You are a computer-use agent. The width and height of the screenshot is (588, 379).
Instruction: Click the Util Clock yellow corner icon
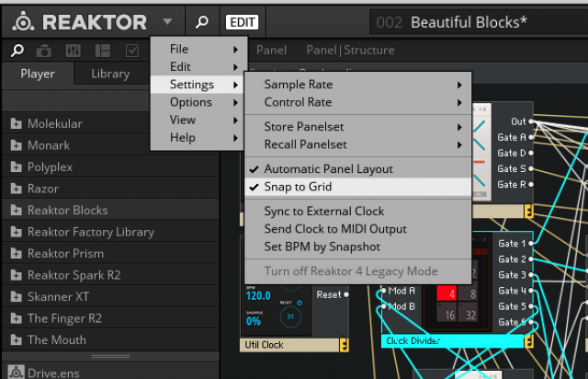click(344, 345)
